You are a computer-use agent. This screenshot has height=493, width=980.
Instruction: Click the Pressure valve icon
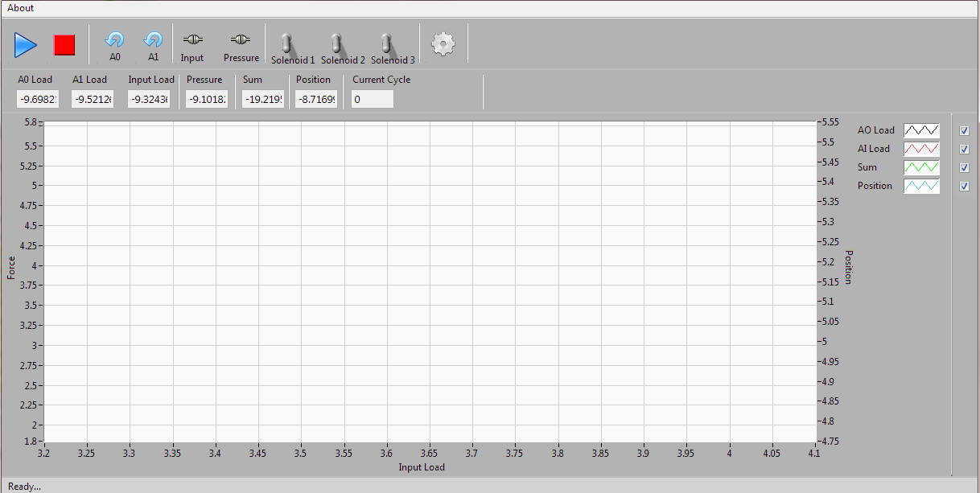pyautogui.click(x=241, y=39)
